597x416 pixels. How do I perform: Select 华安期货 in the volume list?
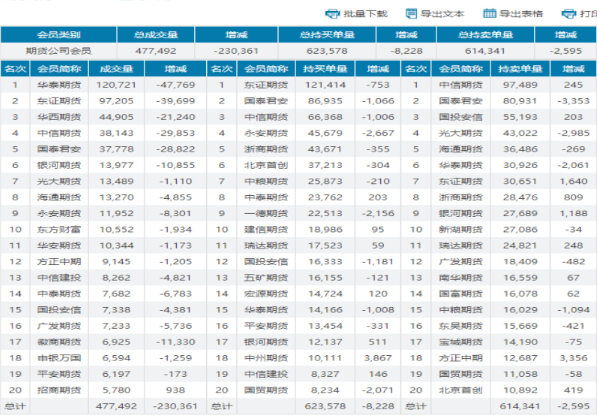click(x=59, y=245)
